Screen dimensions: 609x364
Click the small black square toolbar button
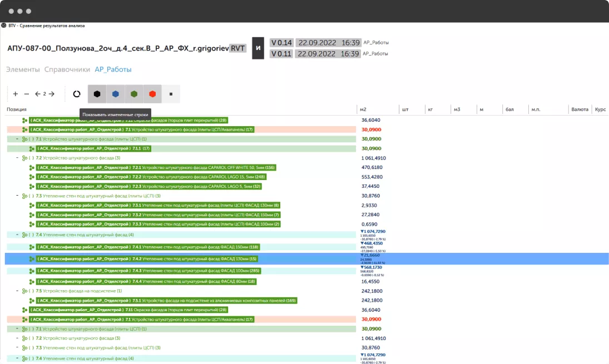pos(171,94)
